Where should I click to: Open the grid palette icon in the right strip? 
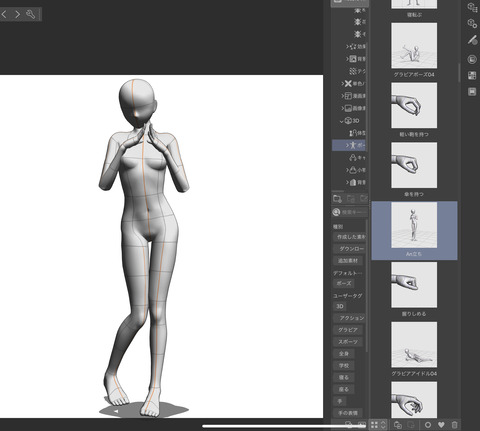(x=472, y=76)
